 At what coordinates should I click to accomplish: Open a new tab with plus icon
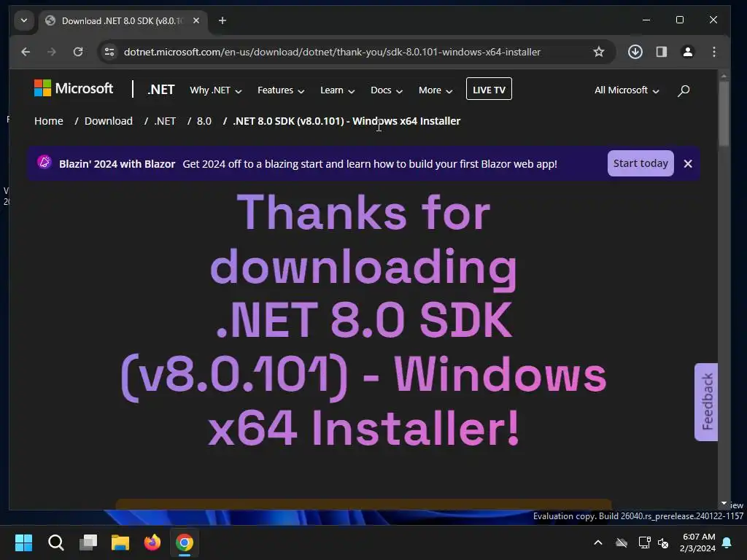coord(222,20)
